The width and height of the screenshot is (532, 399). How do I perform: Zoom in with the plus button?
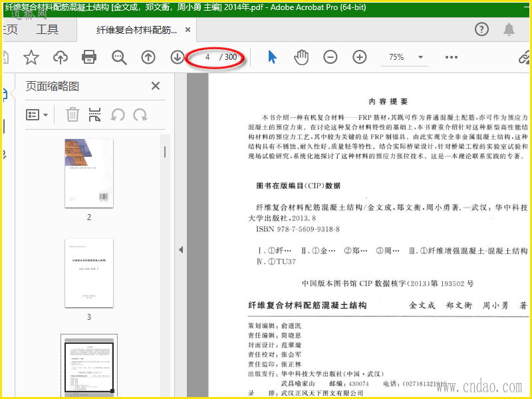click(x=360, y=57)
